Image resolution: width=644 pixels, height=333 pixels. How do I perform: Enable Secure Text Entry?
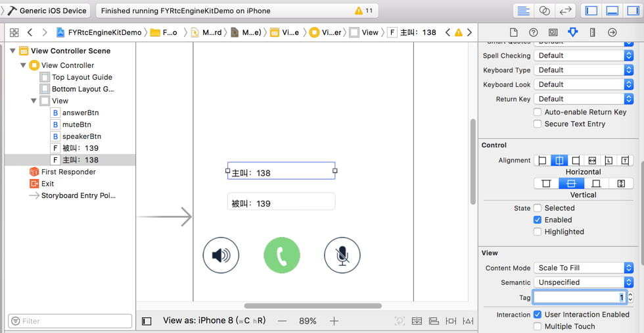[538, 124]
